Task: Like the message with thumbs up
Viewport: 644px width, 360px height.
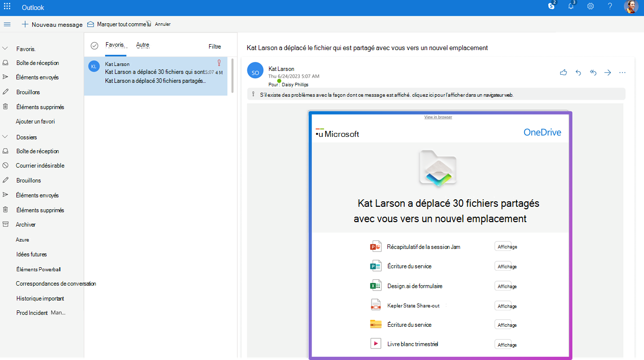Action: [563, 72]
